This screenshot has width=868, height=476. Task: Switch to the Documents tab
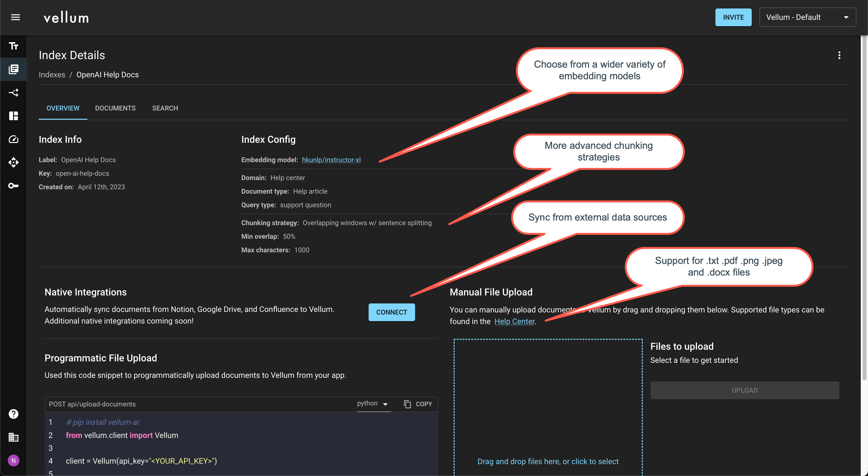115,108
